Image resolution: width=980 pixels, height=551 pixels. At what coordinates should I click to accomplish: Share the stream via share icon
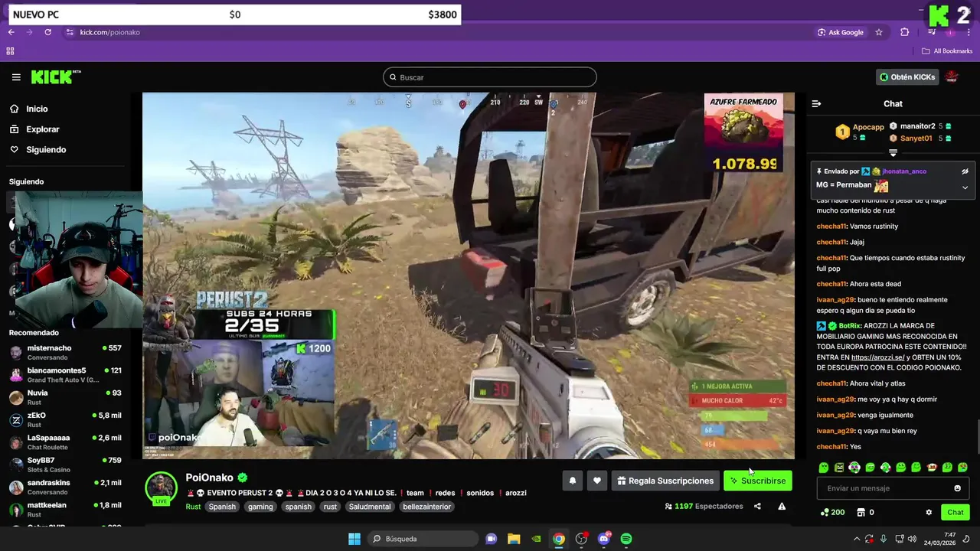(757, 506)
